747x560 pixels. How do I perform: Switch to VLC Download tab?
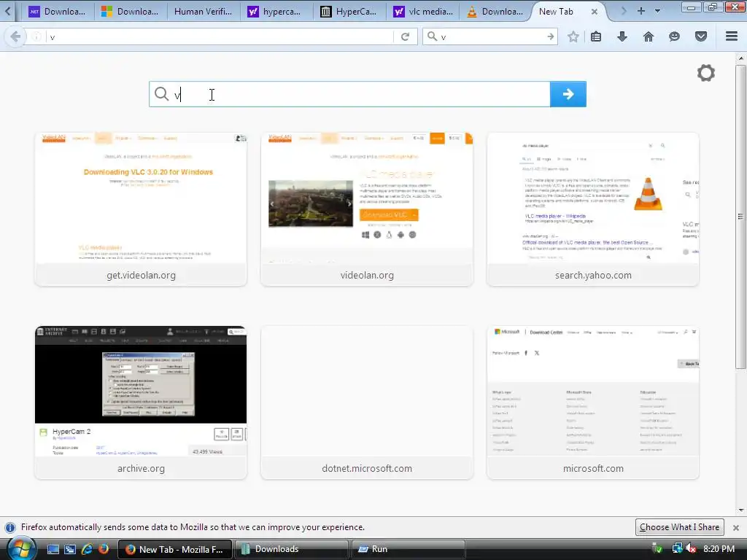[x=495, y=12]
